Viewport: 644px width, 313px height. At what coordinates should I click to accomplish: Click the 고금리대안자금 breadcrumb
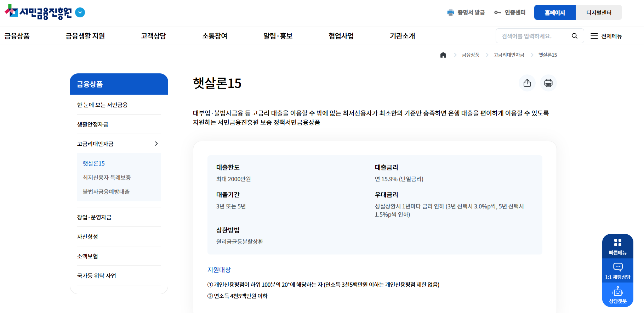pos(509,55)
